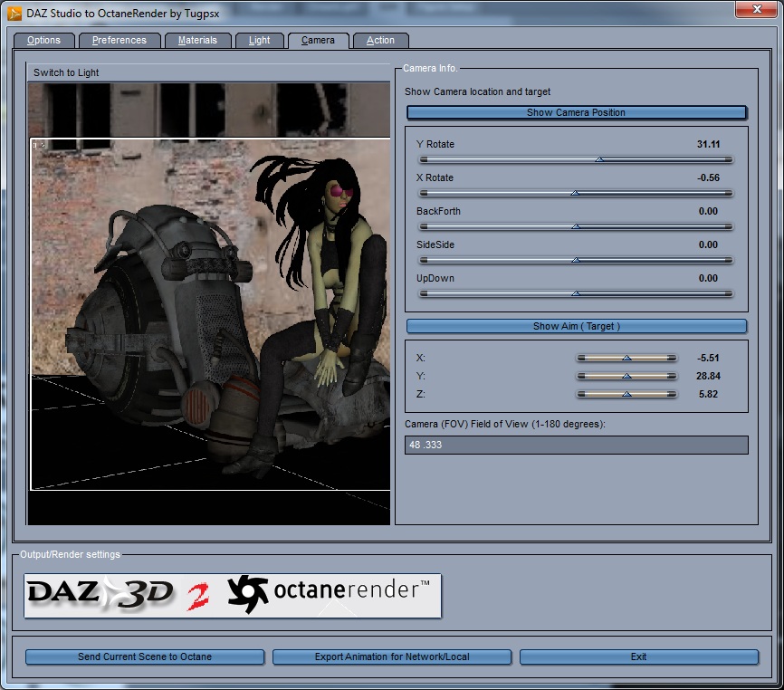Click the SideSide slider handle

tap(576, 260)
